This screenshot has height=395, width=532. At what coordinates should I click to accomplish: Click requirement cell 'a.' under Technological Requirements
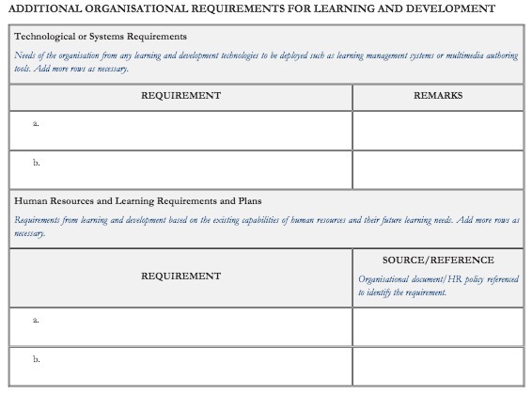pyautogui.click(x=180, y=131)
